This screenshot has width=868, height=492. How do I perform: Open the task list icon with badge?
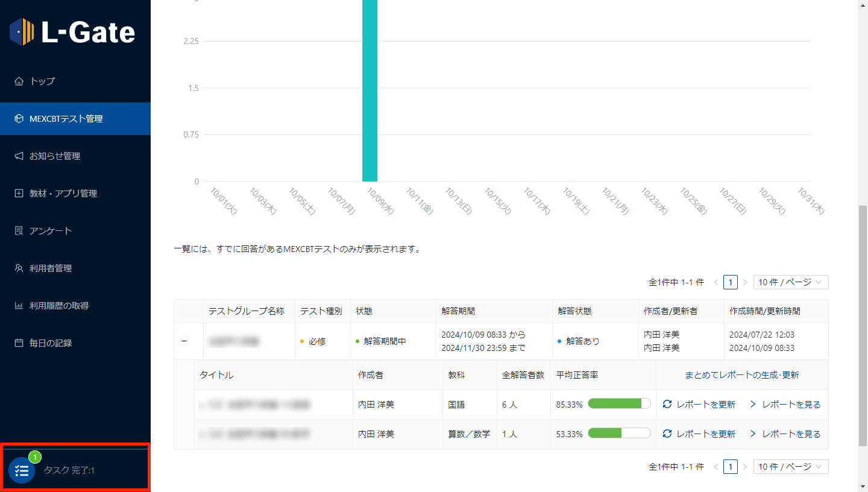coord(22,470)
